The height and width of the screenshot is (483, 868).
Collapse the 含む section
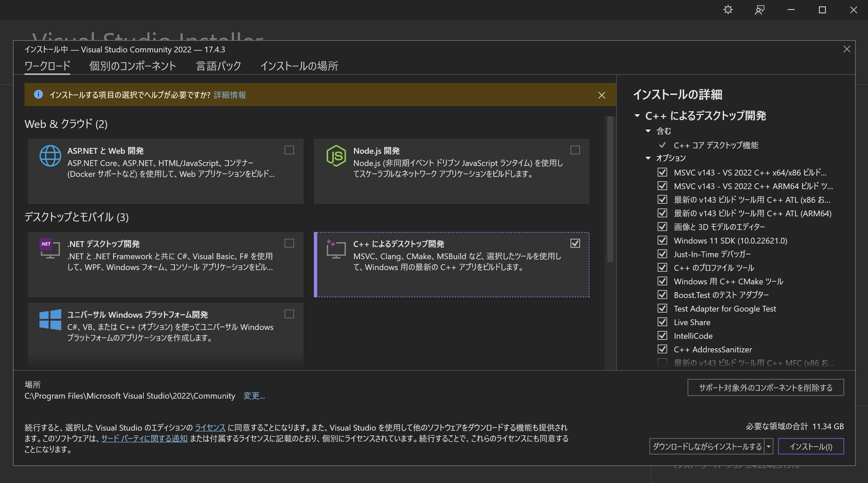coord(648,131)
